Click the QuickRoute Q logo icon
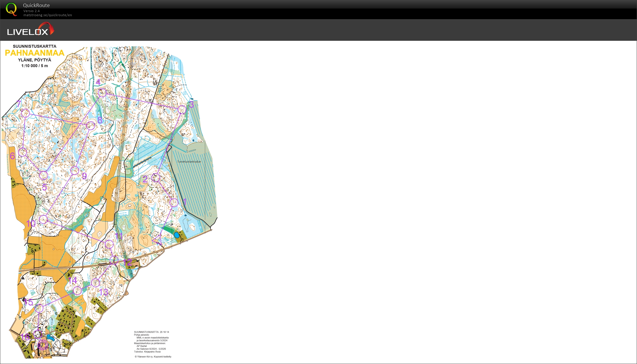The height and width of the screenshot is (364, 637). coord(11,9)
